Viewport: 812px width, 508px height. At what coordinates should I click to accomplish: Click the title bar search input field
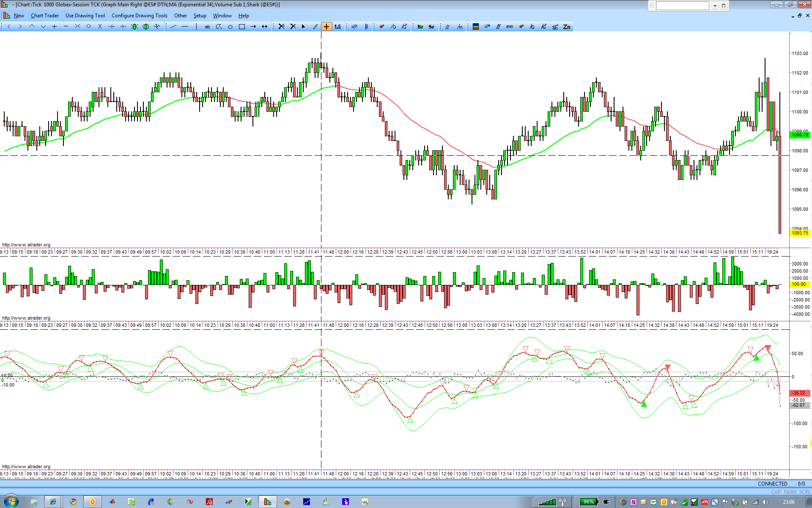(682, 6)
